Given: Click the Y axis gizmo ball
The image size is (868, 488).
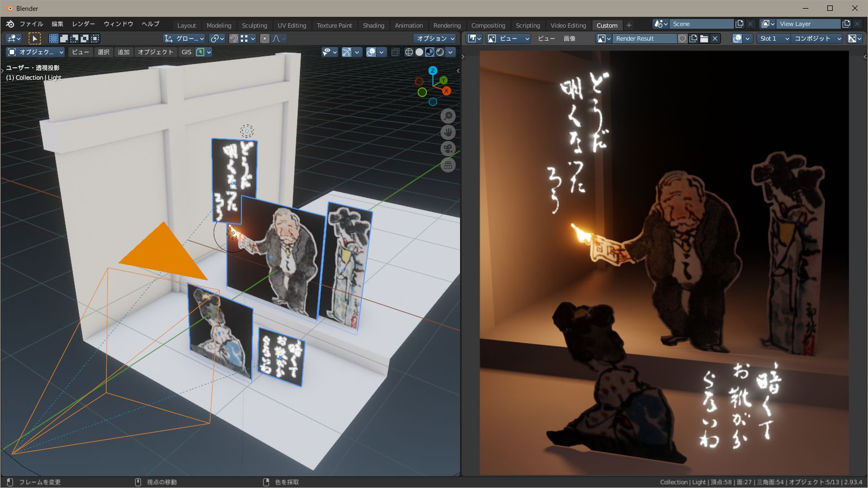Looking at the screenshot, I should point(443,80).
